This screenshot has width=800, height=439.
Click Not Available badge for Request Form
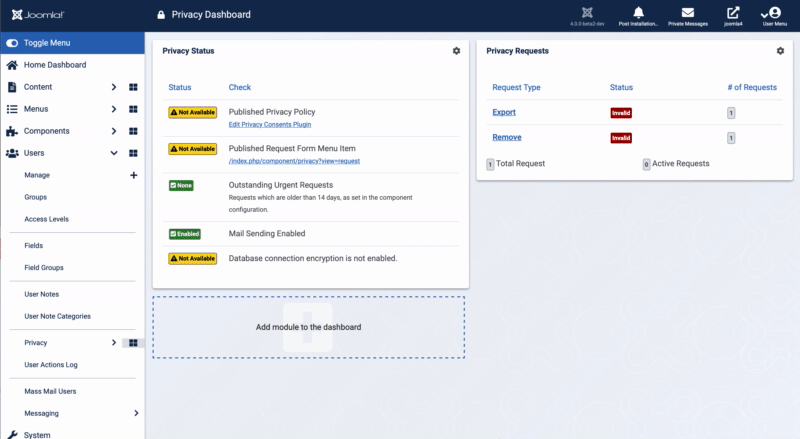coord(193,149)
